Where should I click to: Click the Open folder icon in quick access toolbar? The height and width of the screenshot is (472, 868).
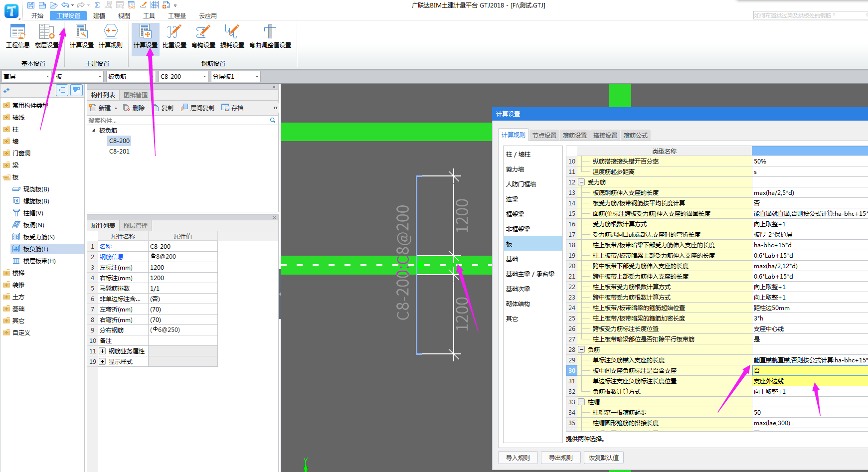tap(53, 5)
